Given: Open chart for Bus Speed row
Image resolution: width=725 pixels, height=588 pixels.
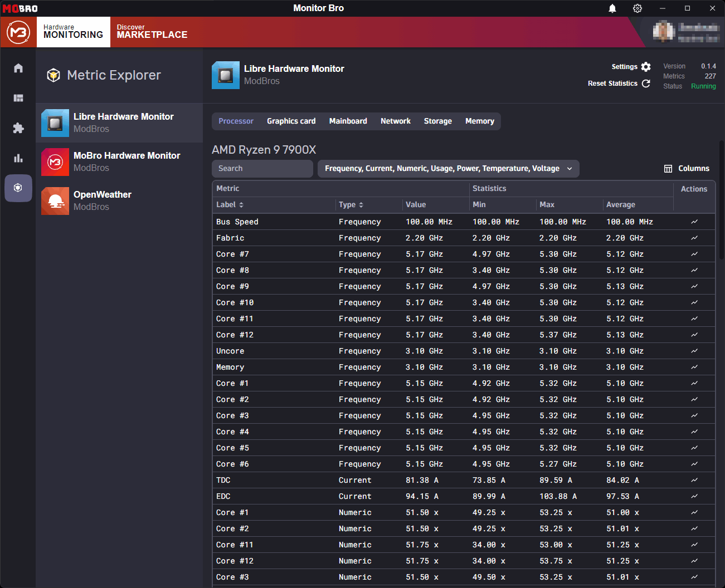Looking at the screenshot, I should (694, 222).
